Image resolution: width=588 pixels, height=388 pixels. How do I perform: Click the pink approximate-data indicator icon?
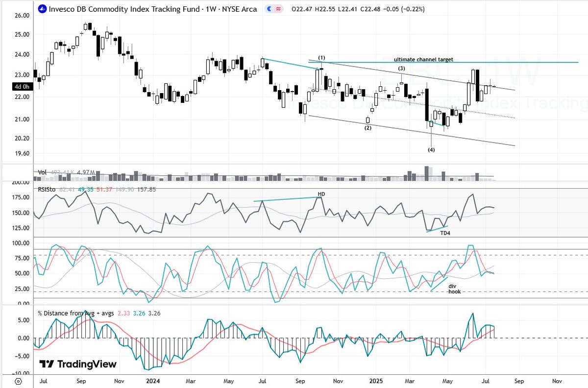279,9
